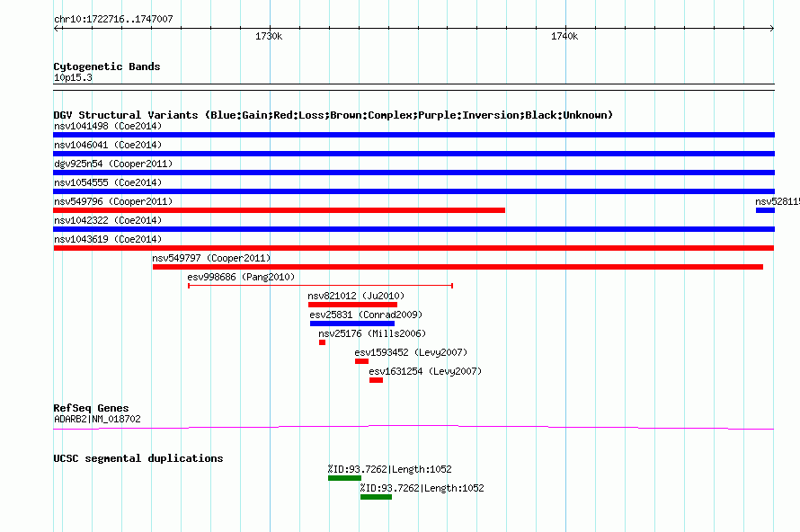Click the right arrow end of the ruler

(x=772, y=29)
